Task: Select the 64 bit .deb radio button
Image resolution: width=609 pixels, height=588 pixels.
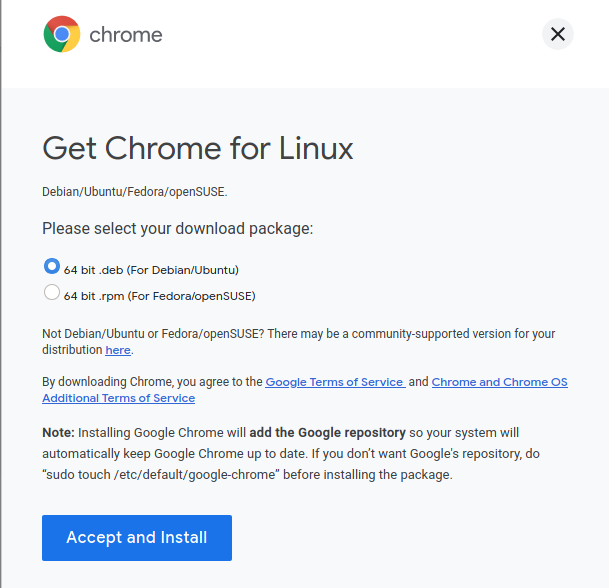Action: [x=52, y=266]
